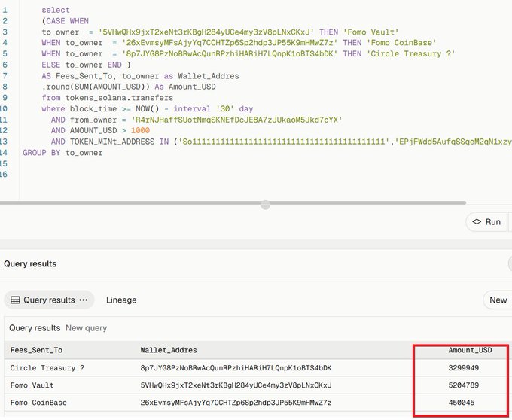Click the 'Fomo Vault' string on line 3

click(x=370, y=32)
